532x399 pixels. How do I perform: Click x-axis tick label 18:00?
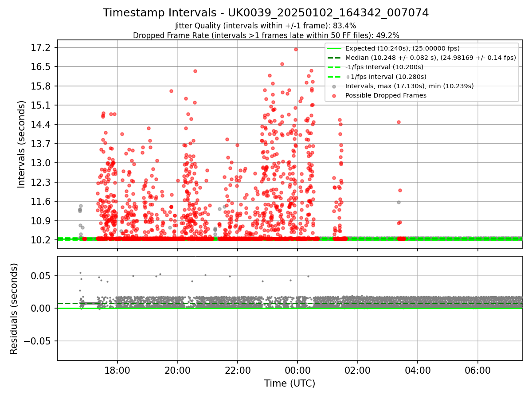point(117,370)
